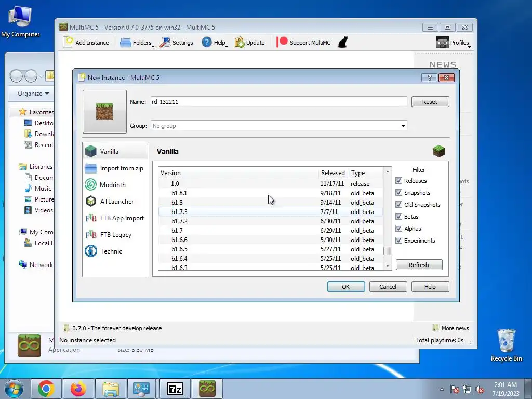Select the FTB App Import source
This screenshot has width=532, height=399.
tap(115, 218)
